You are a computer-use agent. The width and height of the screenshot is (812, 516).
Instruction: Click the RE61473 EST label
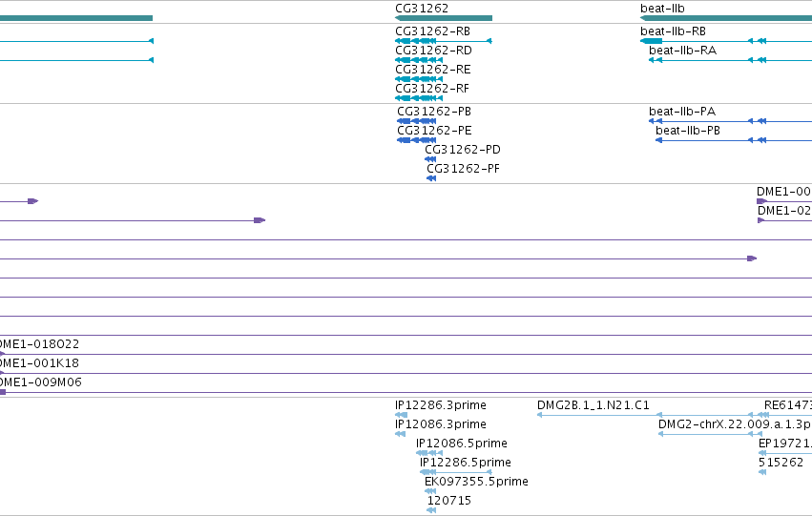point(788,405)
